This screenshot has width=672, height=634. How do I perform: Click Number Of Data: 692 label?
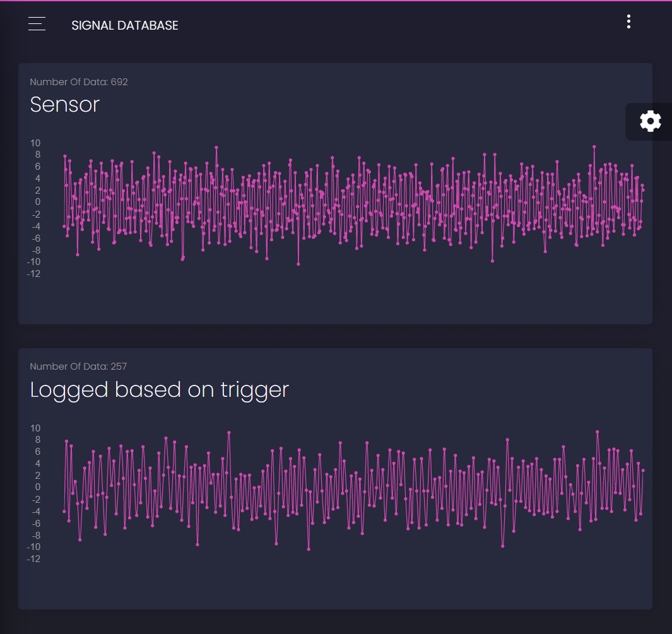tap(79, 81)
